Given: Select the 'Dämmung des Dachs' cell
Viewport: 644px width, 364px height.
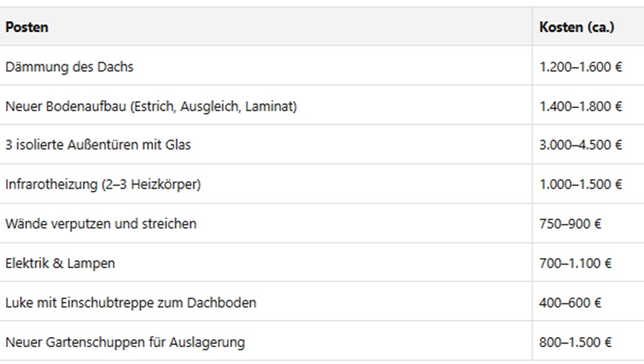Looking at the screenshot, I should pos(69,67).
